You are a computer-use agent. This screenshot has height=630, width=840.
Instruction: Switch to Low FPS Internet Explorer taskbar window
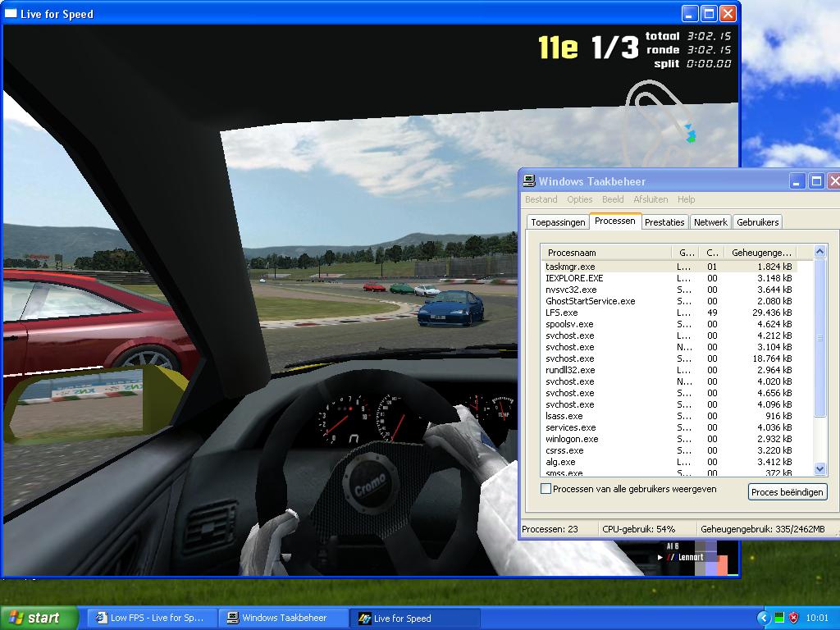[152, 618]
